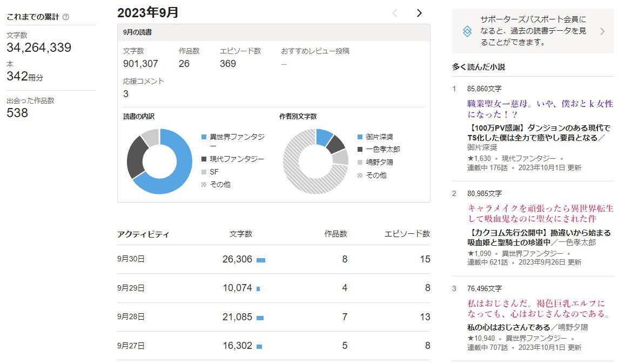The width and height of the screenshot is (619, 364).
Task: Open the 勘違いから始まる吸血姫と聖騎士の珍道中 novel link
Action: coord(539,238)
